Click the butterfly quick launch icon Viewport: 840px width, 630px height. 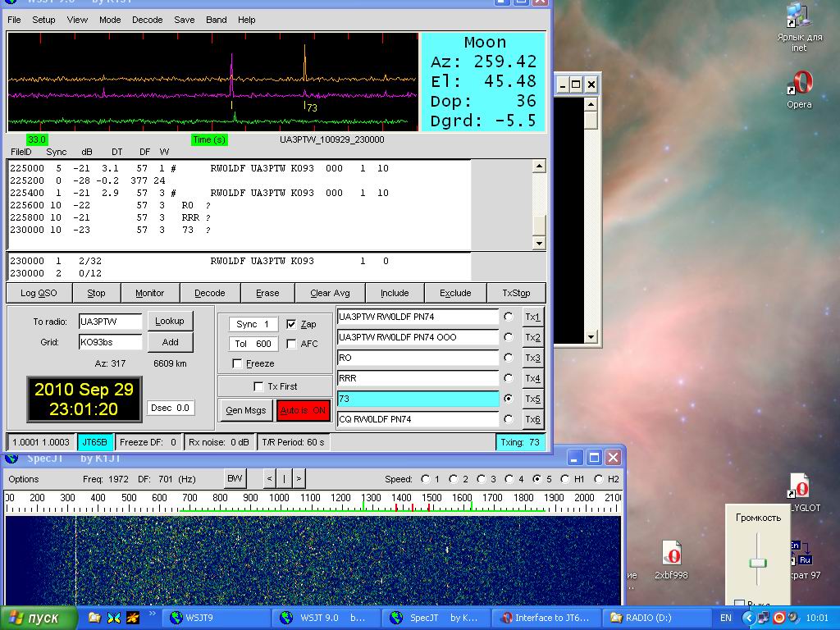click(x=113, y=618)
